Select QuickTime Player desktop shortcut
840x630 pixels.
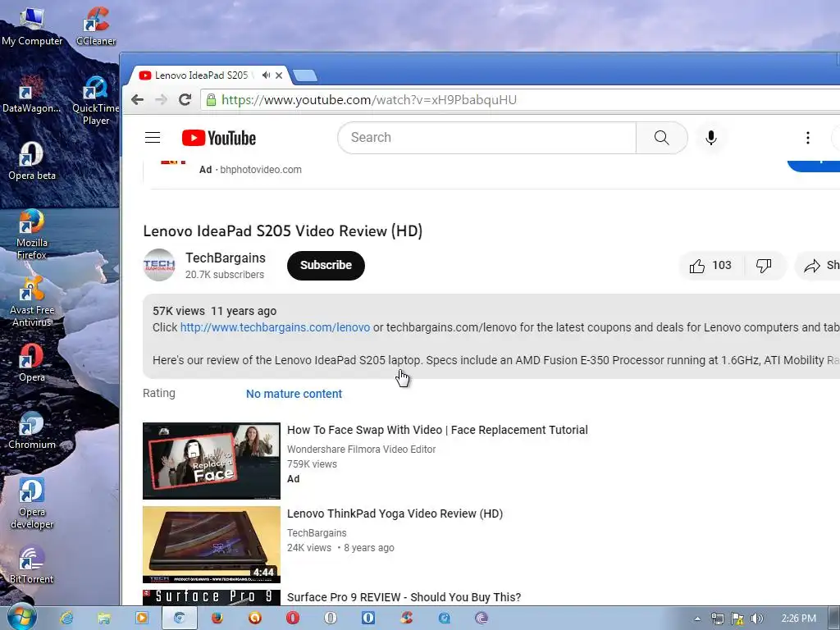96,100
